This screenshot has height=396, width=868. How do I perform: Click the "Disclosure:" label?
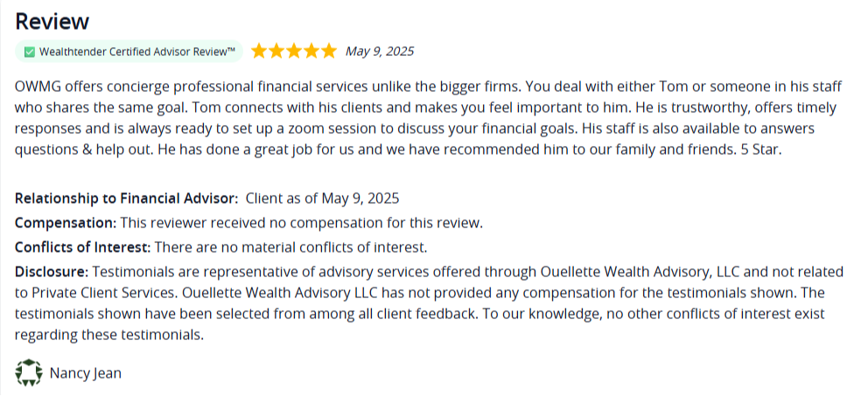click(x=52, y=272)
